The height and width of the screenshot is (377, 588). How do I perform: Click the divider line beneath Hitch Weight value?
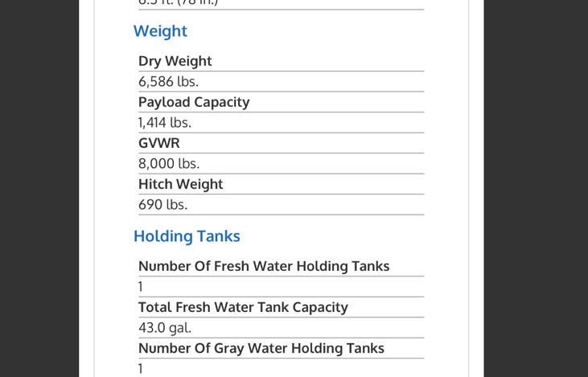(x=281, y=215)
